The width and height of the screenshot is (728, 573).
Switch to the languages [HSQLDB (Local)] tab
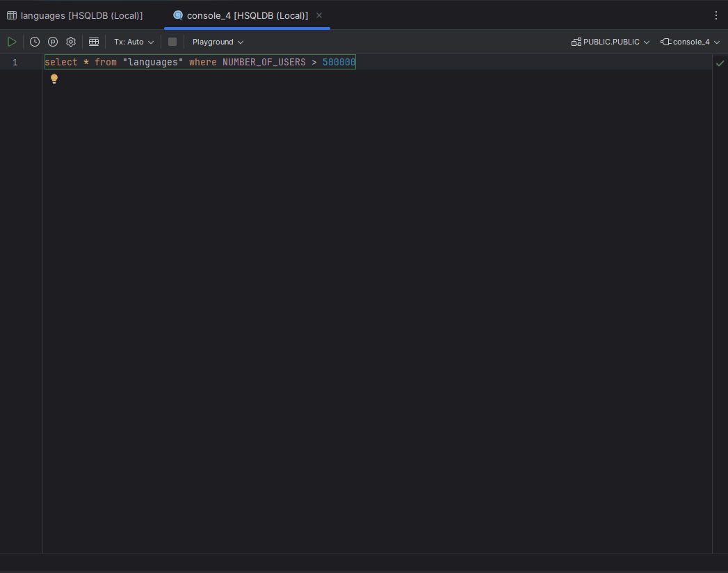[75, 15]
